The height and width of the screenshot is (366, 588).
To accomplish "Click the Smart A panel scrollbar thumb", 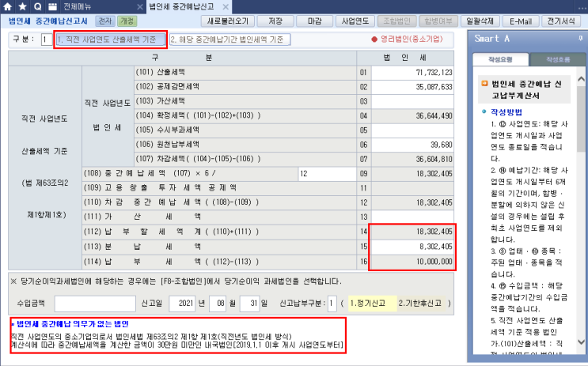I will 581,119.
